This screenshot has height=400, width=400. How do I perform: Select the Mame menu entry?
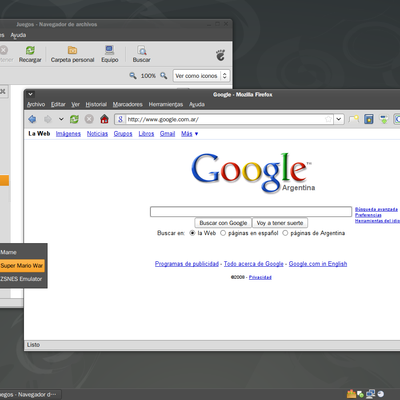(x=22, y=252)
